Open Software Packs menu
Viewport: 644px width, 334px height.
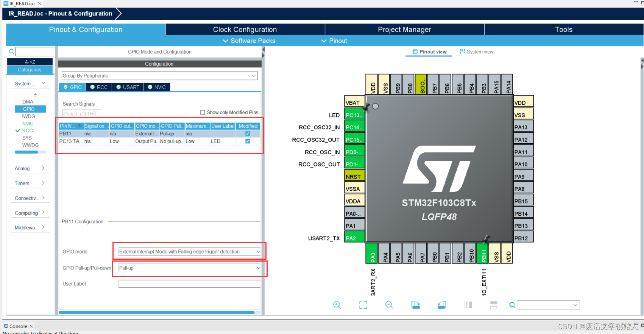pyautogui.click(x=249, y=41)
